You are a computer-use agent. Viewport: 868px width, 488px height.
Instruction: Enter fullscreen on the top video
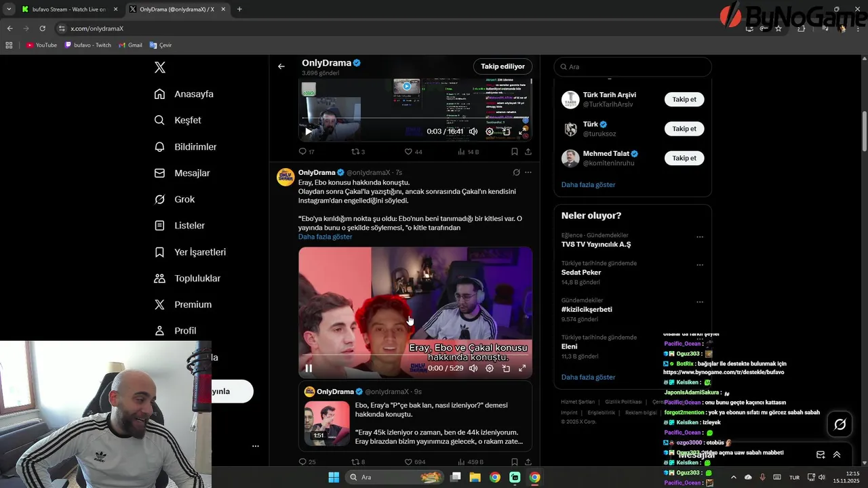(522, 131)
